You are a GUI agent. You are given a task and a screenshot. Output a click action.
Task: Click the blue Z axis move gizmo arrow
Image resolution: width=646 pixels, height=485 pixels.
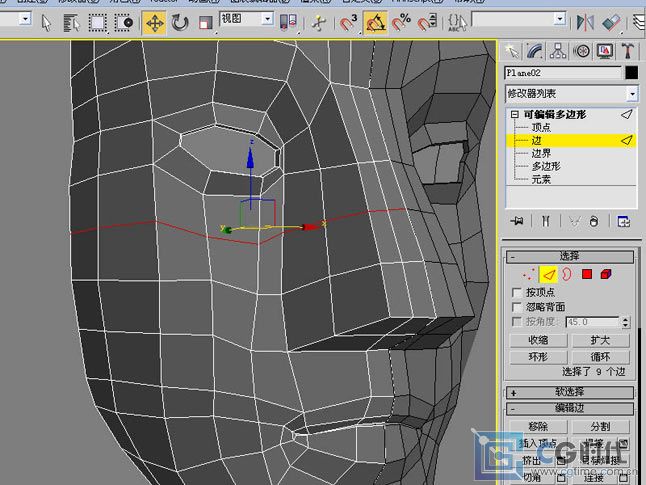click(x=250, y=158)
